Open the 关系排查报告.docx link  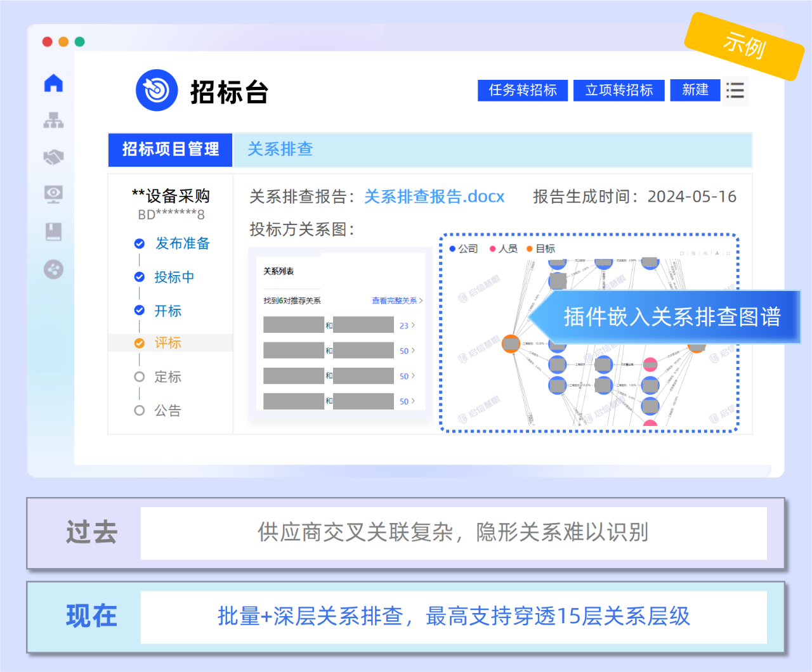coord(435,197)
